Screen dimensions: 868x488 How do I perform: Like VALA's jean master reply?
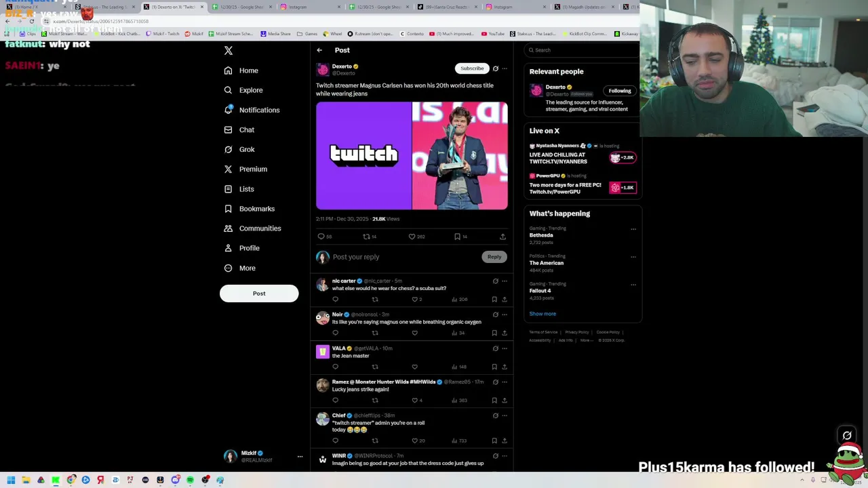pyautogui.click(x=414, y=367)
